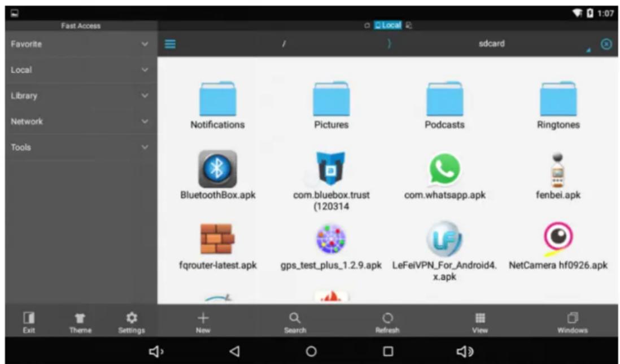
Task: Click the gps_test_plus_1.2.9.apk file name
Action: coord(331,265)
